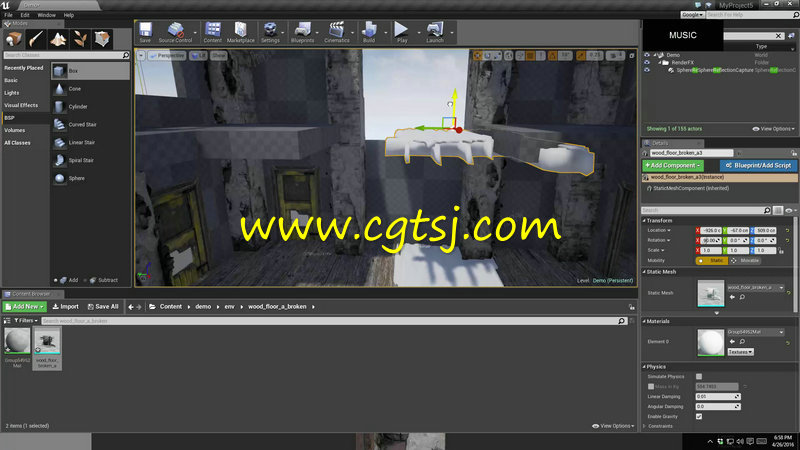Click Add New in Content Browser
The image size is (800, 450).
coord(24,307)
